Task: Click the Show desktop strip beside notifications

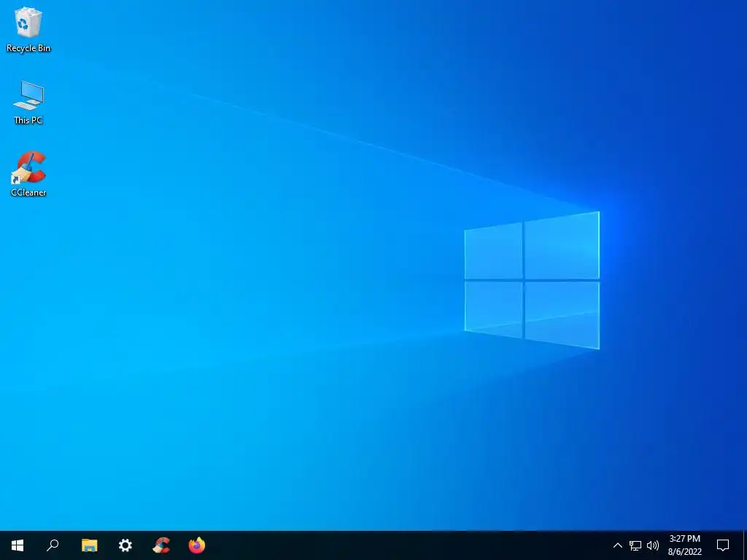Action: pos(745,545)
